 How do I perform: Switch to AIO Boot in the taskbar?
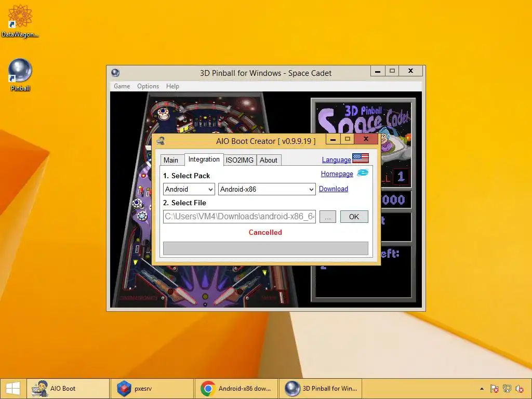click(68, 389)
